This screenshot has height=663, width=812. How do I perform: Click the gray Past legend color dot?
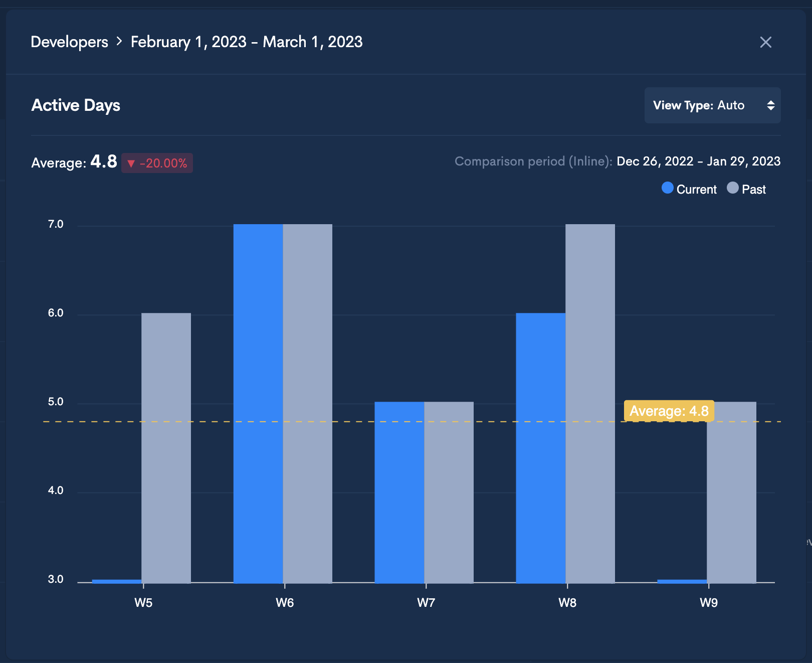[x=732, y=188]
